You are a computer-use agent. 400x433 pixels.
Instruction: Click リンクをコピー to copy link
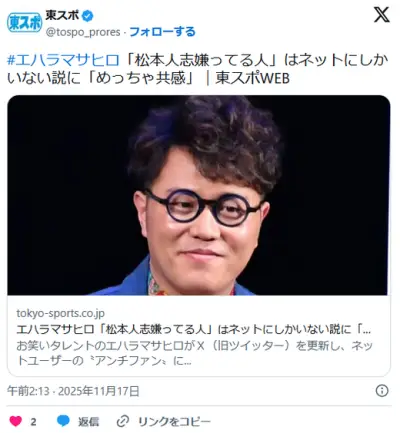174,422
